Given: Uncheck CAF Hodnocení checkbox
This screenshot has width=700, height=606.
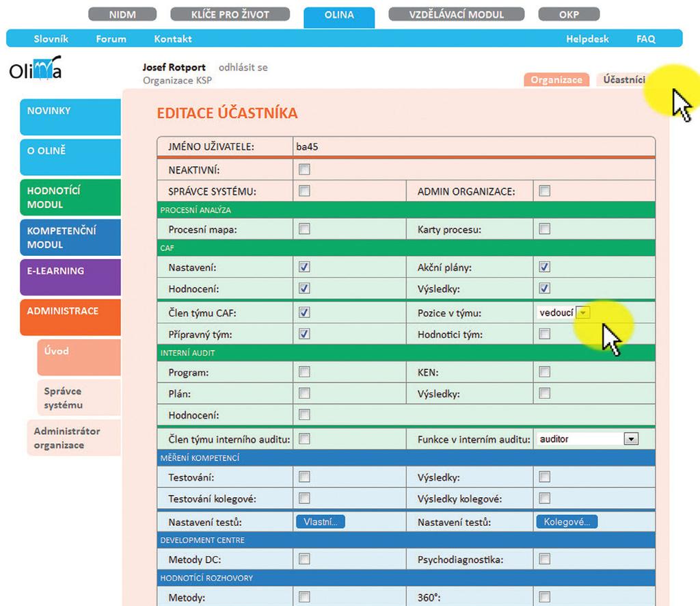Looking at the screenshot, I should click(304, 288).
